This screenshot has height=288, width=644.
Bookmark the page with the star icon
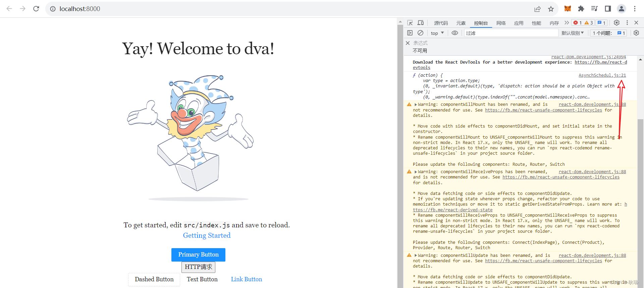coord(551,9)
